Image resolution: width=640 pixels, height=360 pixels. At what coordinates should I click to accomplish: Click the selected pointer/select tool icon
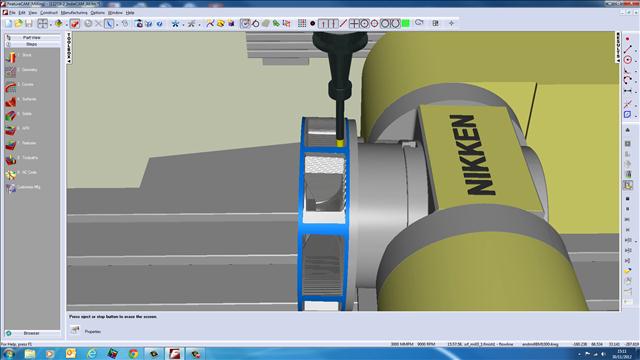pos(109,24)
